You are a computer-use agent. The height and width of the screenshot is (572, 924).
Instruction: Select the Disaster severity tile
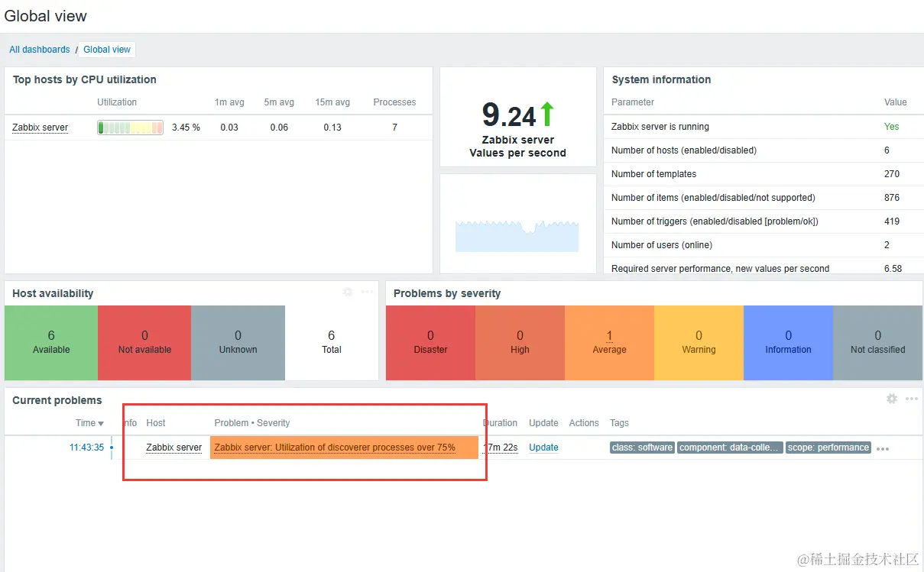coord(430,343)
